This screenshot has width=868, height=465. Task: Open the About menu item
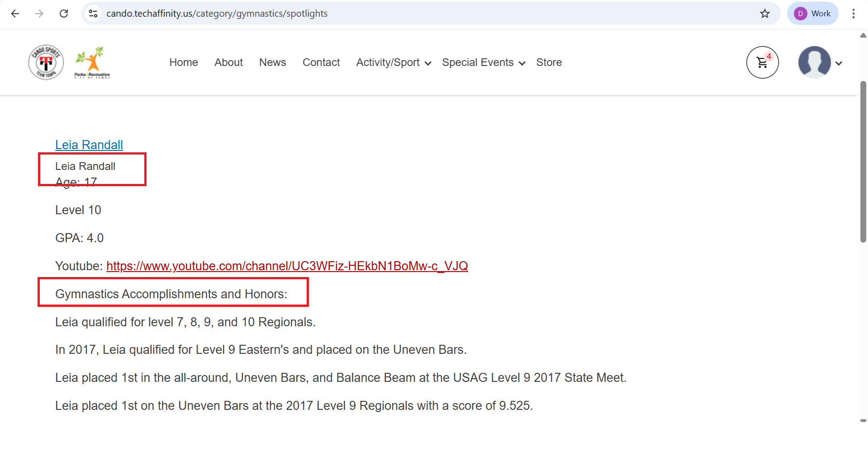[228, 62]
